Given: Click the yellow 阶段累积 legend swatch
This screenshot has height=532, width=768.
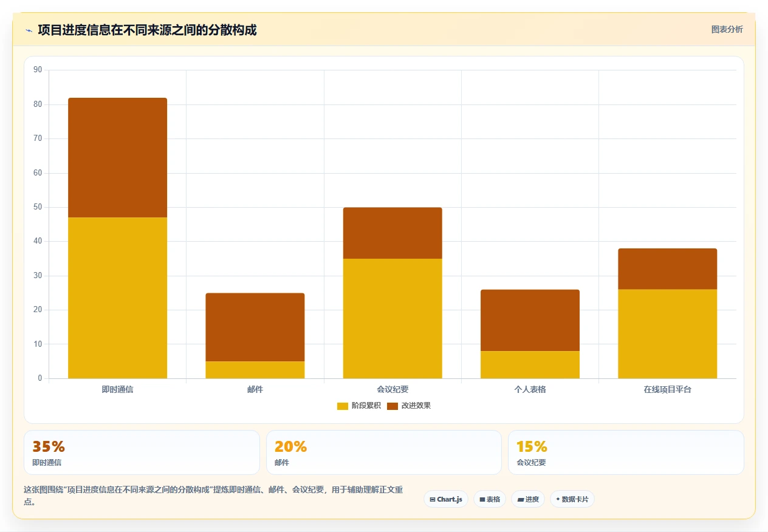Looking at the screenshot, I should [343, 406].
